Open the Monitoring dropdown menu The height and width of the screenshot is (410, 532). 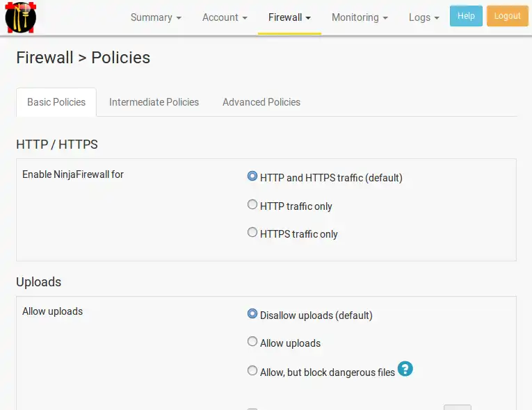click(360, 17)
